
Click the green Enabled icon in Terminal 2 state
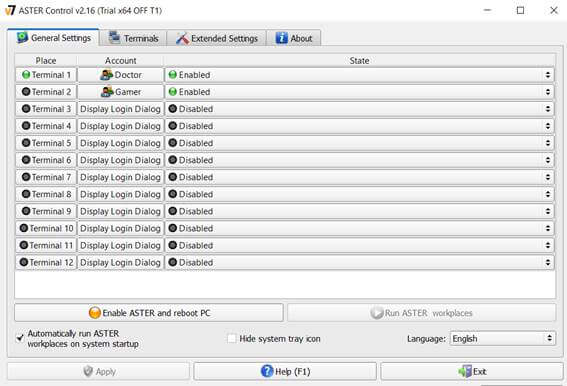coord(173,92)
